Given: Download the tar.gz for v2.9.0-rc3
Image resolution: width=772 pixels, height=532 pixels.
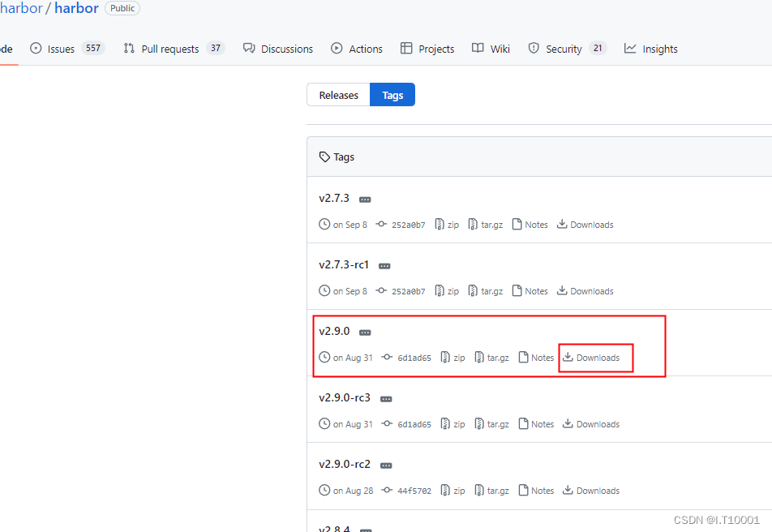Looking at the screenshot, I should 491,424.
